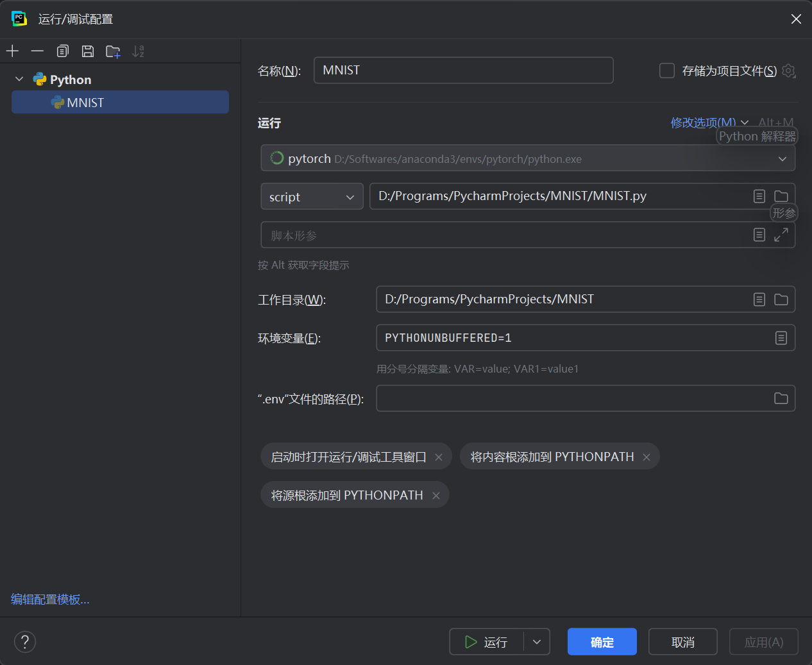Collapse the Python tree node
The image size is (812, 665).
coord(19,79)
